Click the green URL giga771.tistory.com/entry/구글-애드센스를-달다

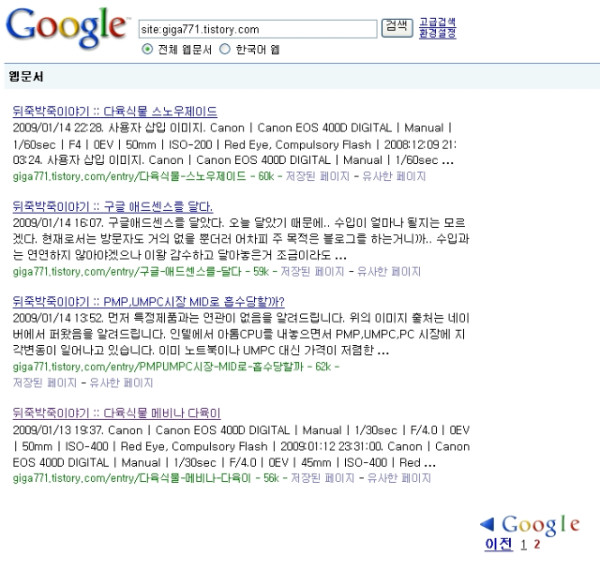tap(127, 272)
